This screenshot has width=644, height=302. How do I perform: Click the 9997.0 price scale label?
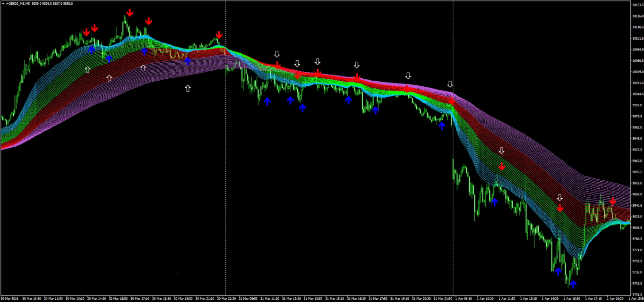(x=636, y=105)
